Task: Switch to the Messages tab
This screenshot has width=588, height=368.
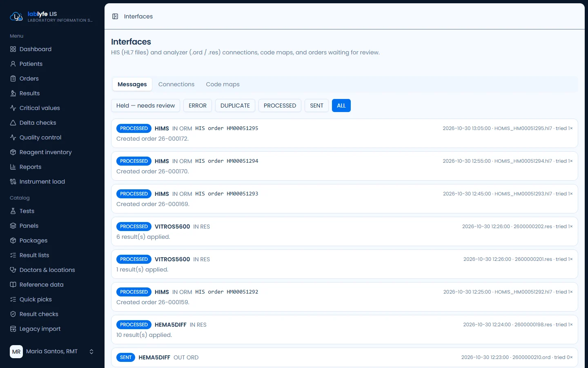Action: click(132, 84)
